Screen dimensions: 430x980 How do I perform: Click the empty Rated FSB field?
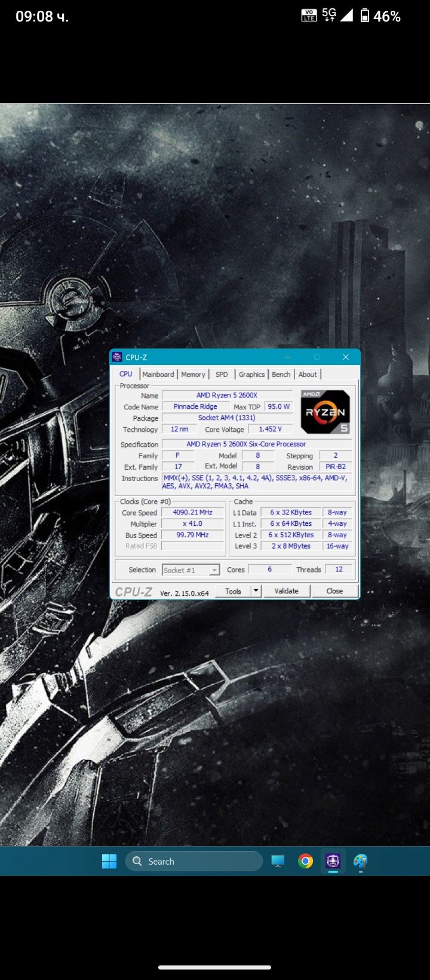[192, 546]
